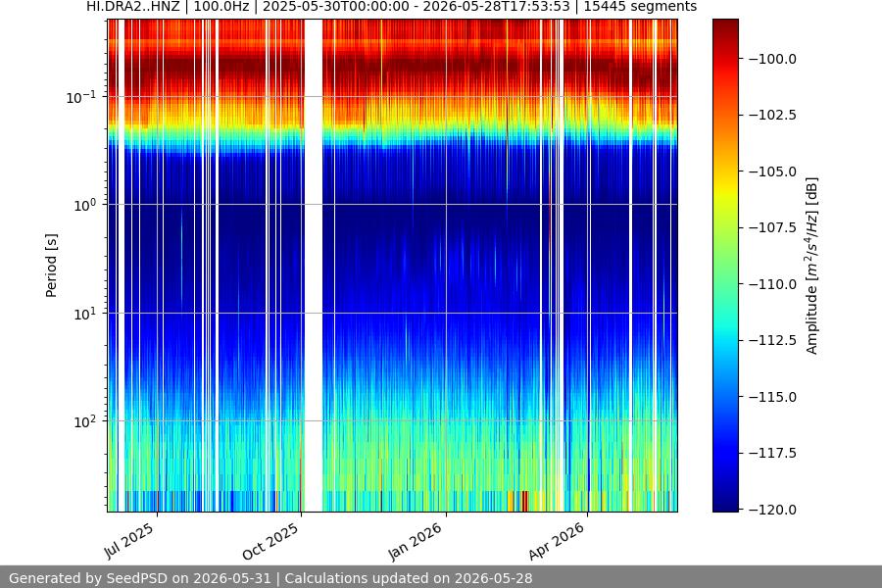This screenshot has width=882, height=588.
Task: Click the -100.0 colorbar value
Action: 773,59
